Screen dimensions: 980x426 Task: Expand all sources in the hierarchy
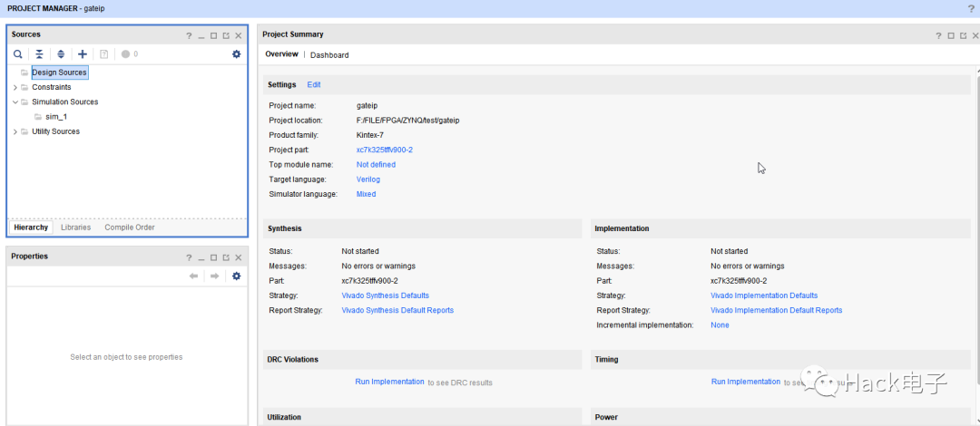61,54
